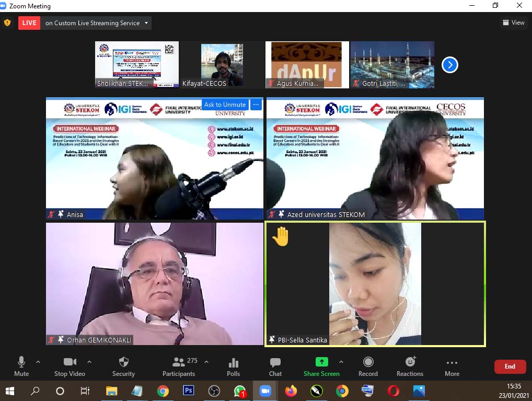Open the live streaming service dropdown
This screenshot has width=532, height=401.
(96, 23)
